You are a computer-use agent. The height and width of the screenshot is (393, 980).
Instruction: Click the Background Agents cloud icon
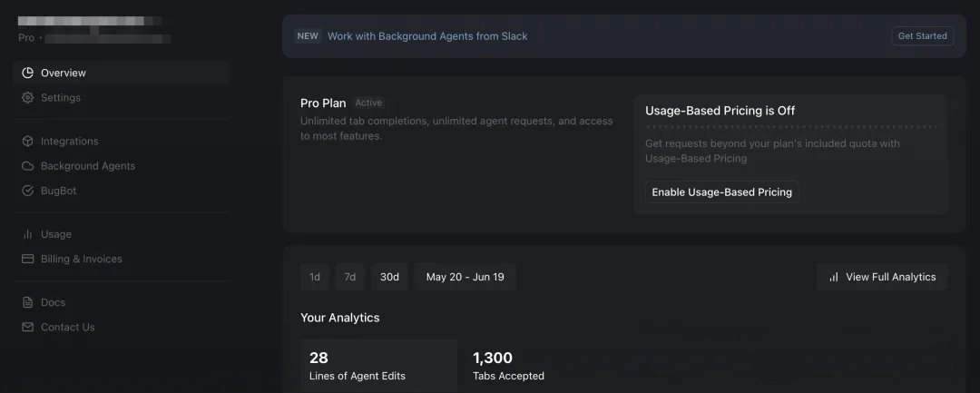27,166
